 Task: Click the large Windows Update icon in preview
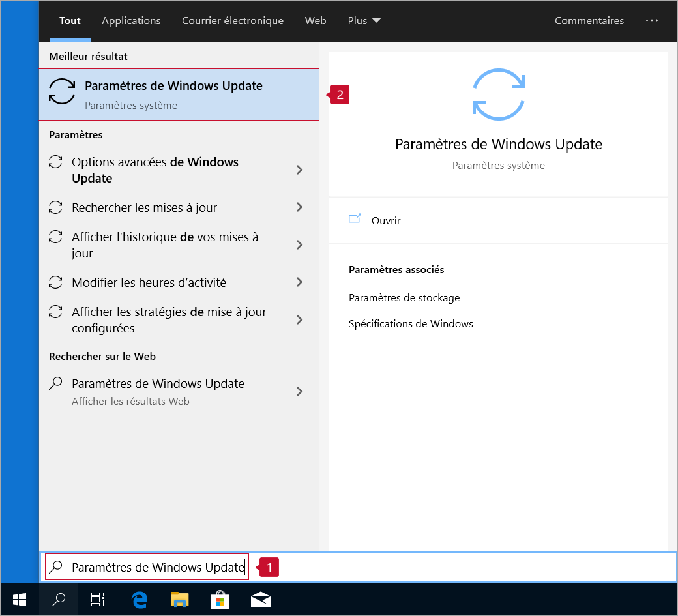(498, 95)
